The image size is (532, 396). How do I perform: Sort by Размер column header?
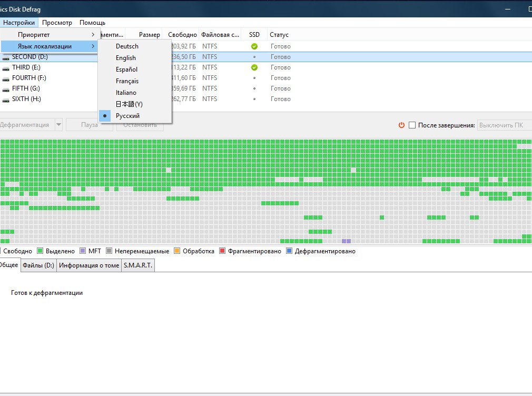(144, 35)
